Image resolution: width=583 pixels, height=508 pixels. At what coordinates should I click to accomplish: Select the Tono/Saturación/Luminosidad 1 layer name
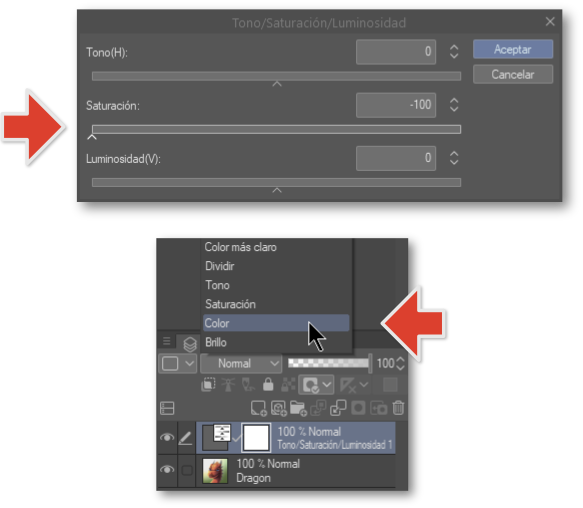tap(335, 445)
